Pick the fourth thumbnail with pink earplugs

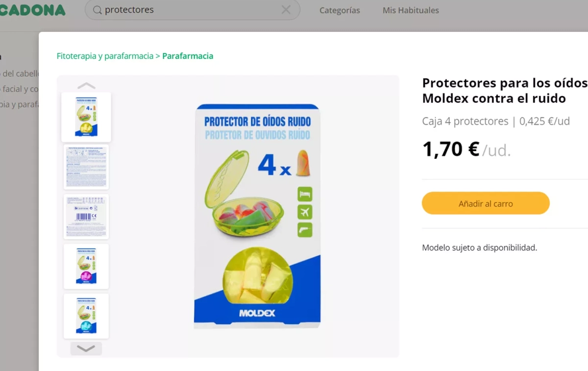click(x=86, y=266)
